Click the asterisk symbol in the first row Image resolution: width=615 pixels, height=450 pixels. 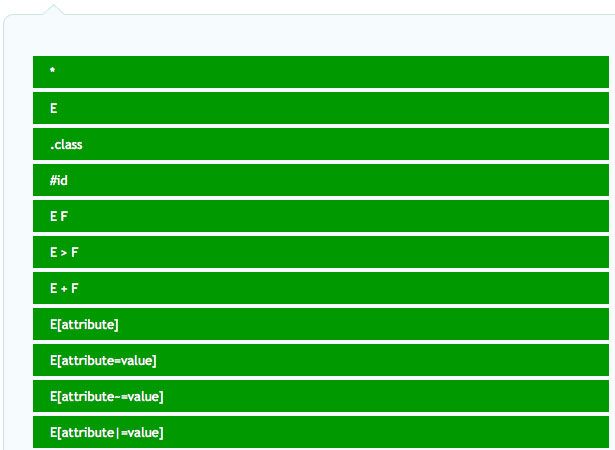pos(52,72)
